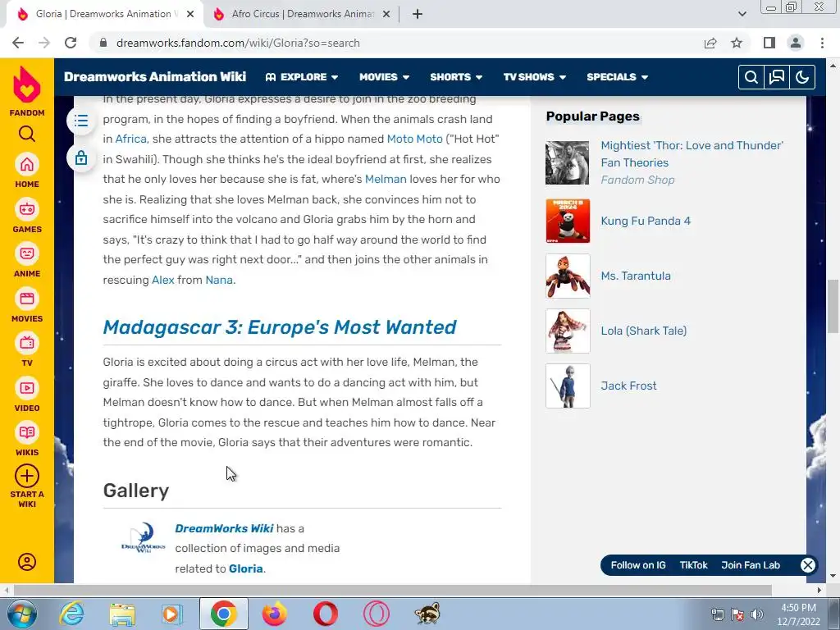Image resolution: width=840 pixels, height=630 pixels.
Task: Click the address bar URL field
Action: click(396, 43)
